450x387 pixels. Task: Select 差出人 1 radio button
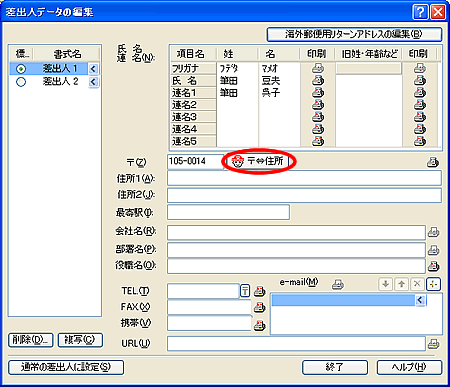[21, 69]
